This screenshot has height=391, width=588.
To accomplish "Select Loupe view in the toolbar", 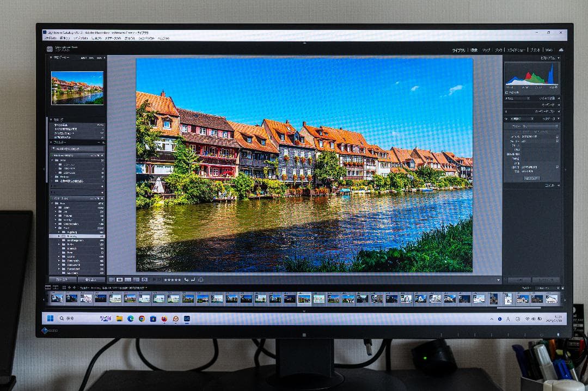I will pyautogui.click(x=119, y=279).
